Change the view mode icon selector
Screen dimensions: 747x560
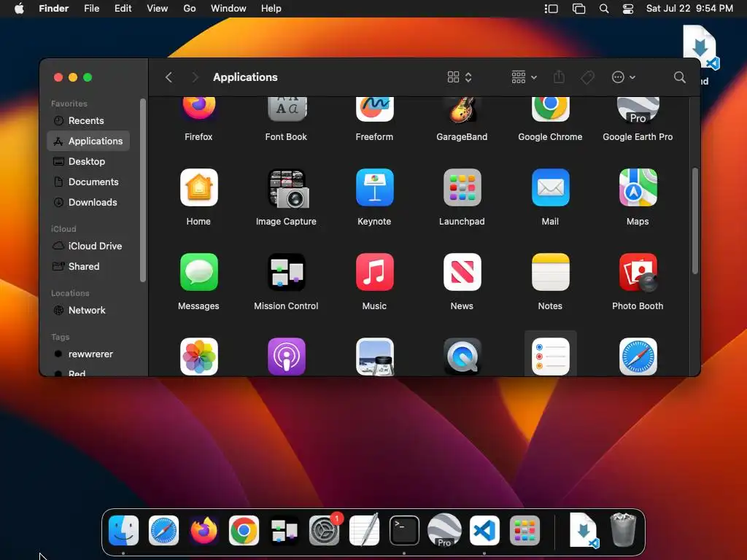[460, 77]
